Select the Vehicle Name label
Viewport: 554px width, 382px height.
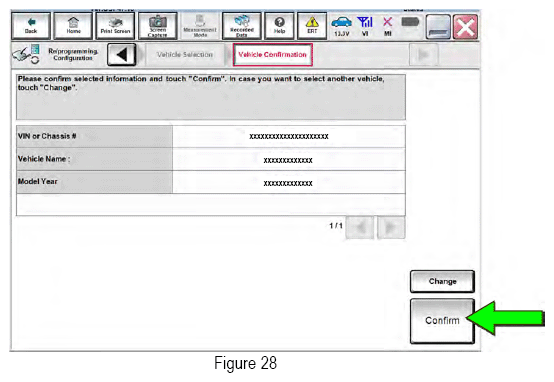click(x=94, y=159)
